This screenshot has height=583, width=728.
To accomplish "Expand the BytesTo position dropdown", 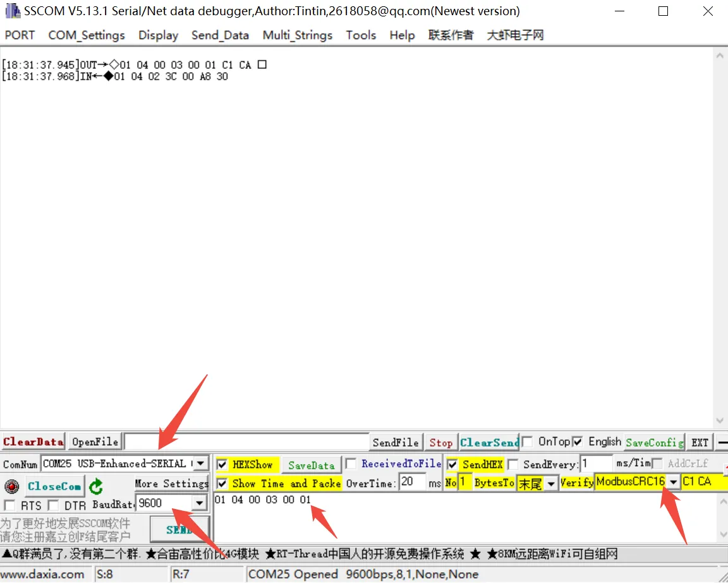I will (549, 483).
